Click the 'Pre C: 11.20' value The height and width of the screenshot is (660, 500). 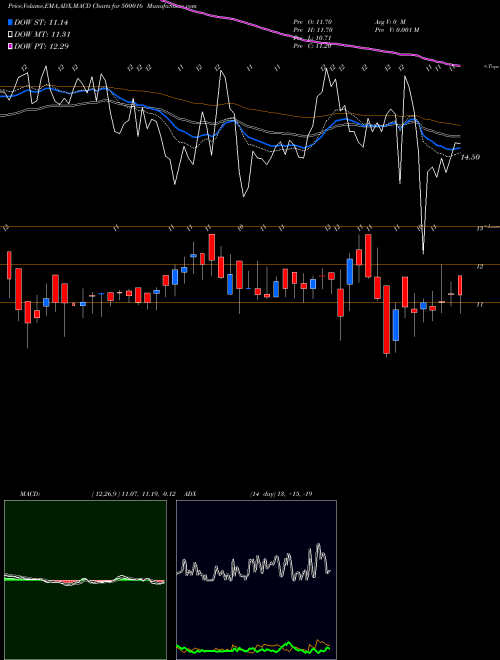coord(313,46)
